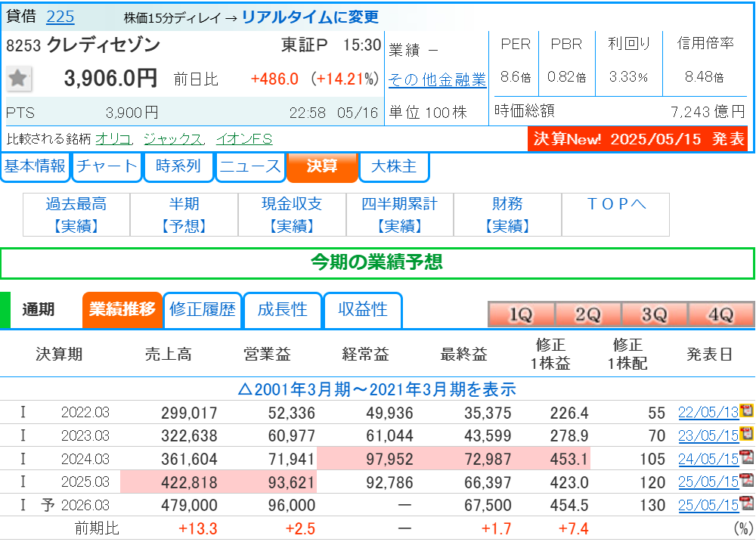
Task: Click the 2023.03 operating profit 60,977
Action: pos(292,436)
